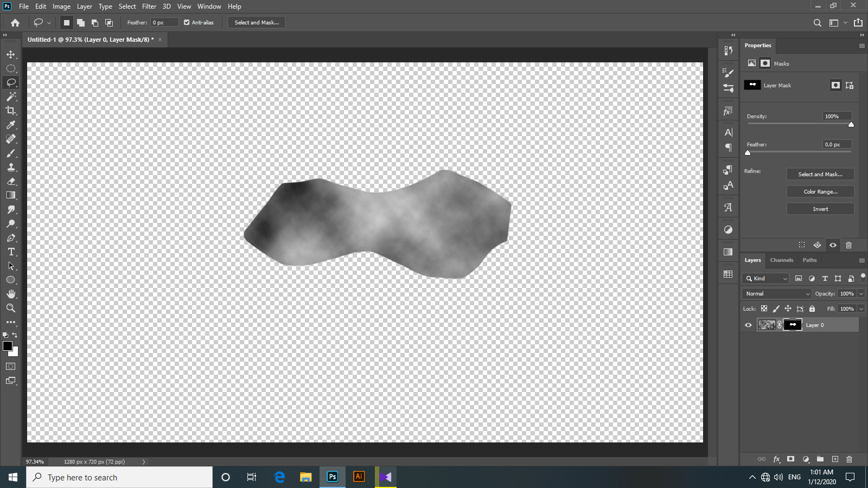Select the Brush tool
The width and height of the screenshot is (868, 488).
pos(11,153)
